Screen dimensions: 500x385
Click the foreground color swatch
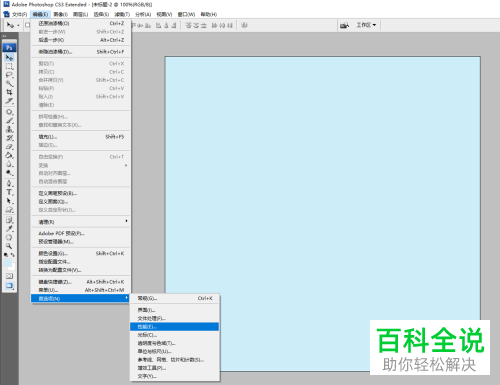[x=7, y=263]
